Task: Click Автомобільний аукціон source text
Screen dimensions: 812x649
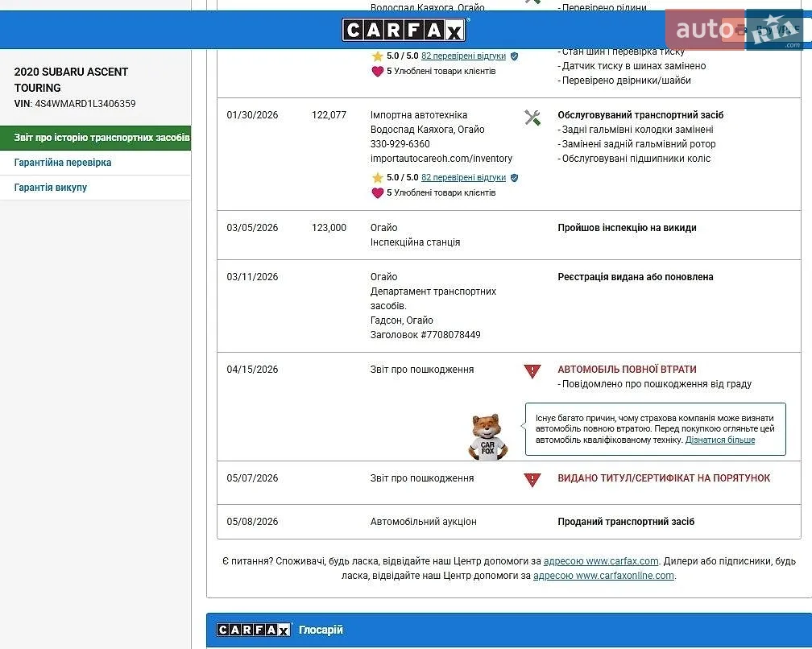Action: tap(423, 522)
